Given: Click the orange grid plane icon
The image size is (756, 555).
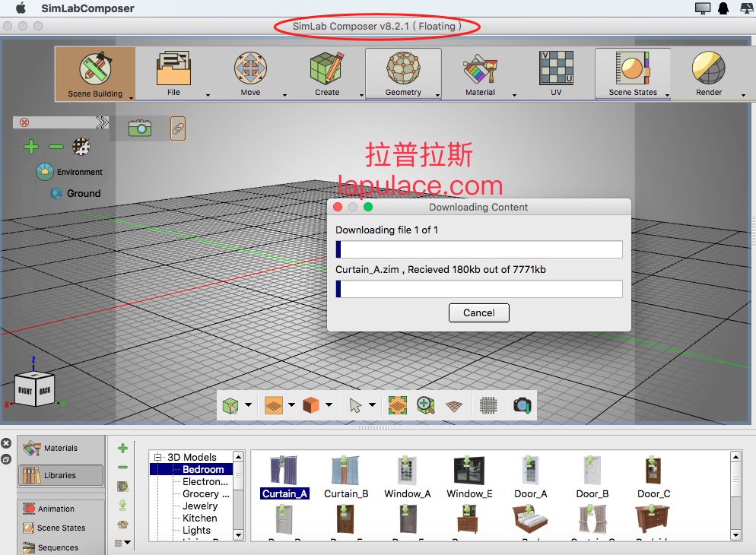Looking at the screenshot, I should [x=273, y=405].
